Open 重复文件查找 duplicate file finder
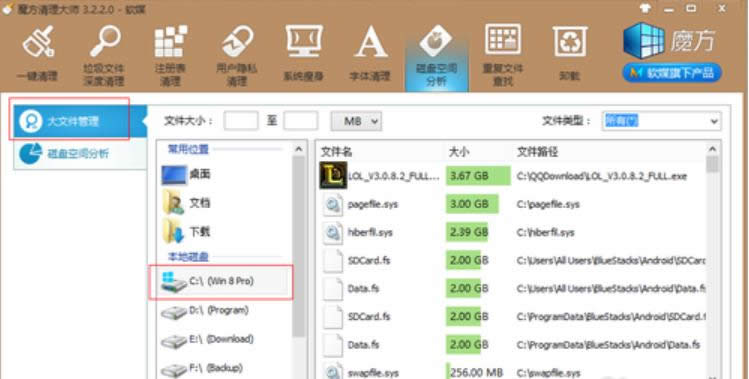This screenshot has width=749, height=379. (x=503, y=55)
